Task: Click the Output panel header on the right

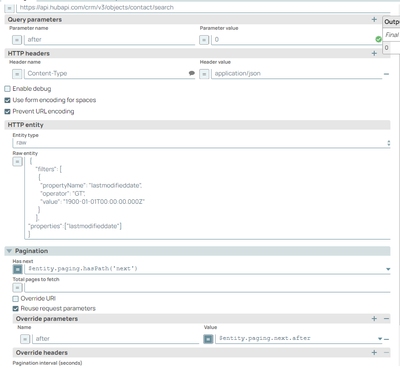Action: (x=391, y=22)
